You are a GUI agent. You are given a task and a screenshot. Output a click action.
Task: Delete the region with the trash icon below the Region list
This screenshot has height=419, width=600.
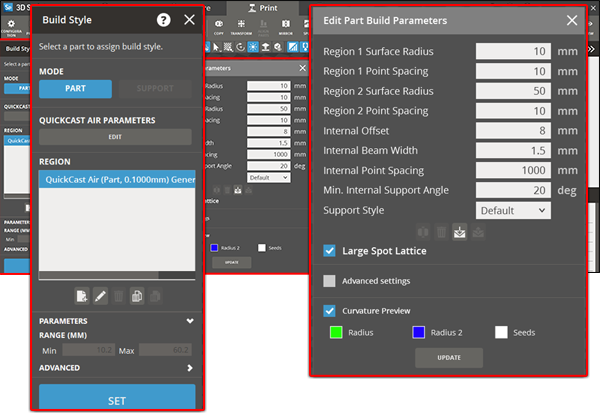click(x=119, y=296)
